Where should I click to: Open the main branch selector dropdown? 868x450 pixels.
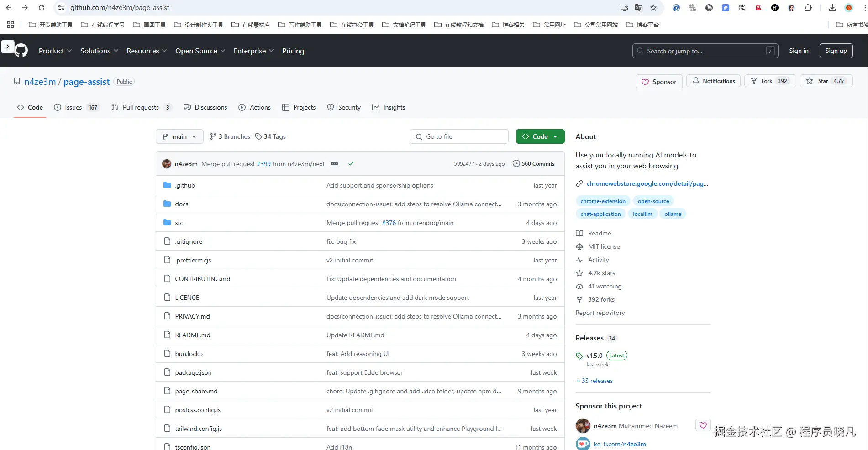(x=179, y=136)
